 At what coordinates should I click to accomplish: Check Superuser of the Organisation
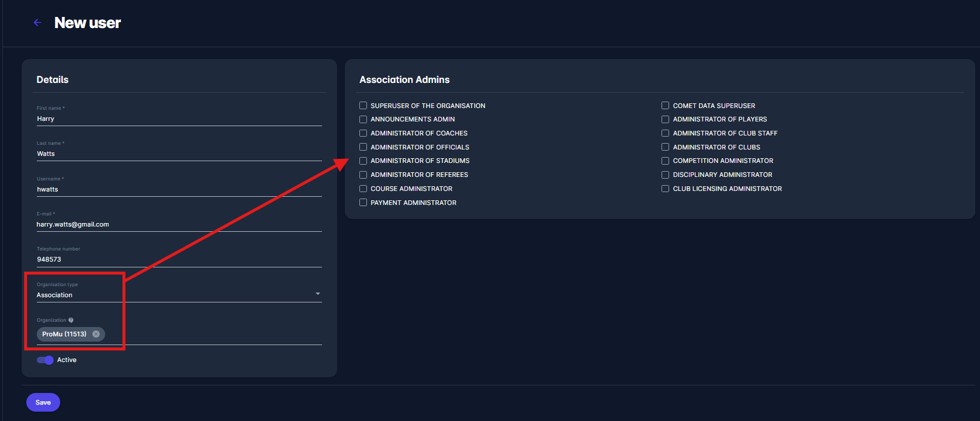click(x=363, y=106)
